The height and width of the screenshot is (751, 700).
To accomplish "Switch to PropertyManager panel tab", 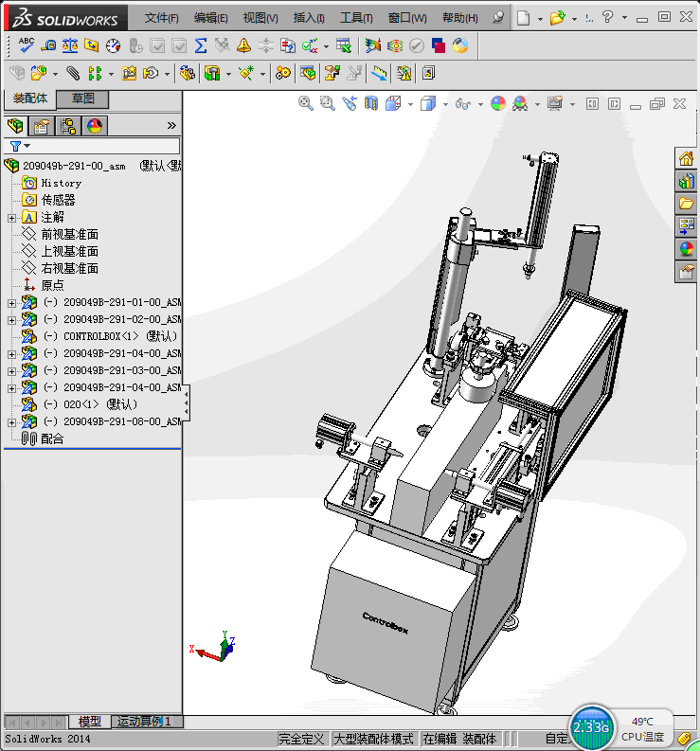I will [42, 126].
